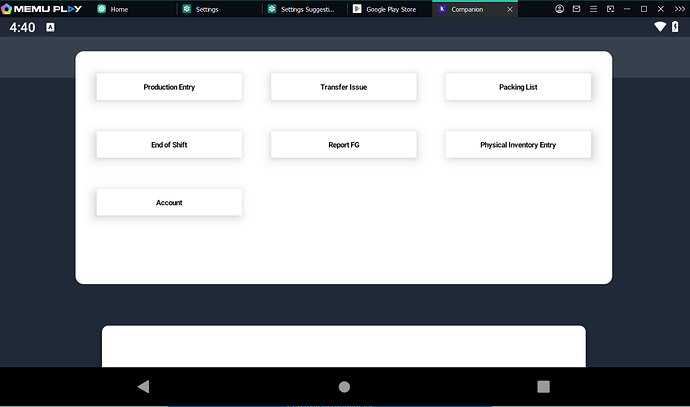Open the MEmu mail messages icon
The image size is (690, 407).
click(576, 9)
